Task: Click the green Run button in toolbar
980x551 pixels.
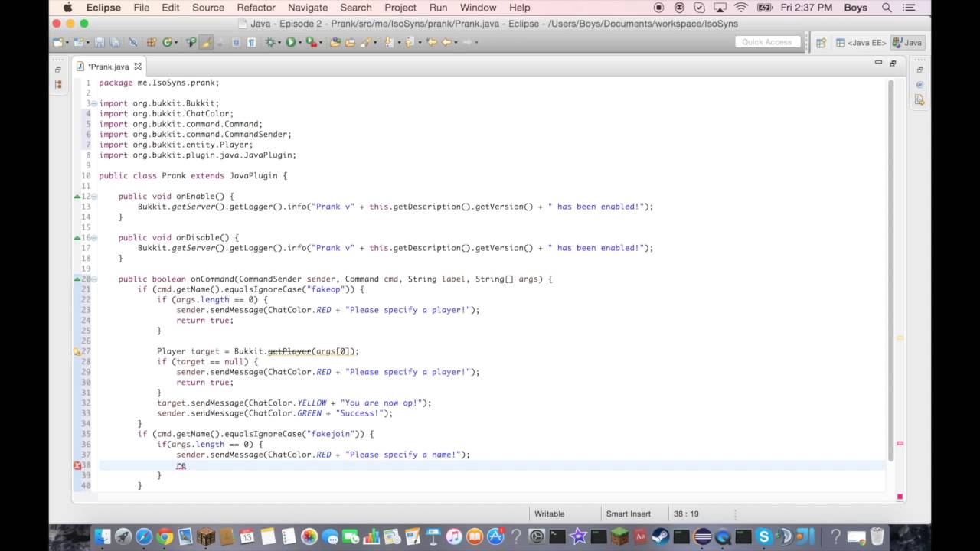Action: pyautogui.click(x=290, y=42)
